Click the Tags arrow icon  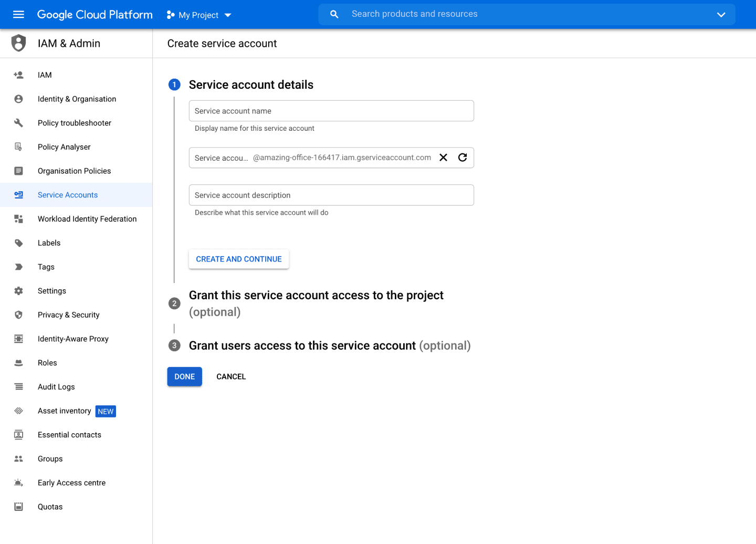[x=18, y=267]
